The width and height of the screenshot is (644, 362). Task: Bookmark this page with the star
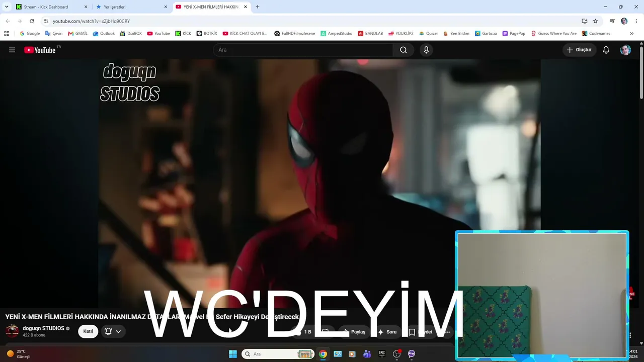pos(595,21)
